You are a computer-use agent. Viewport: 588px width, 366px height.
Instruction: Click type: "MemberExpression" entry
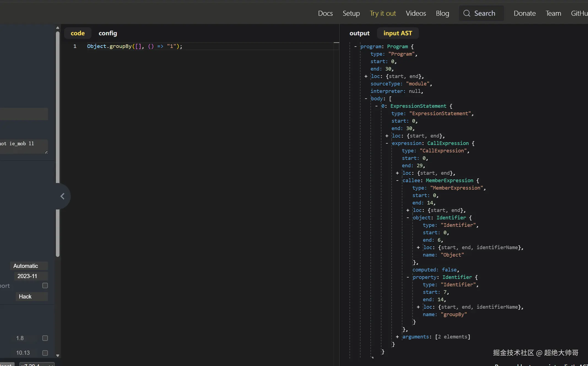click(449, 188)
